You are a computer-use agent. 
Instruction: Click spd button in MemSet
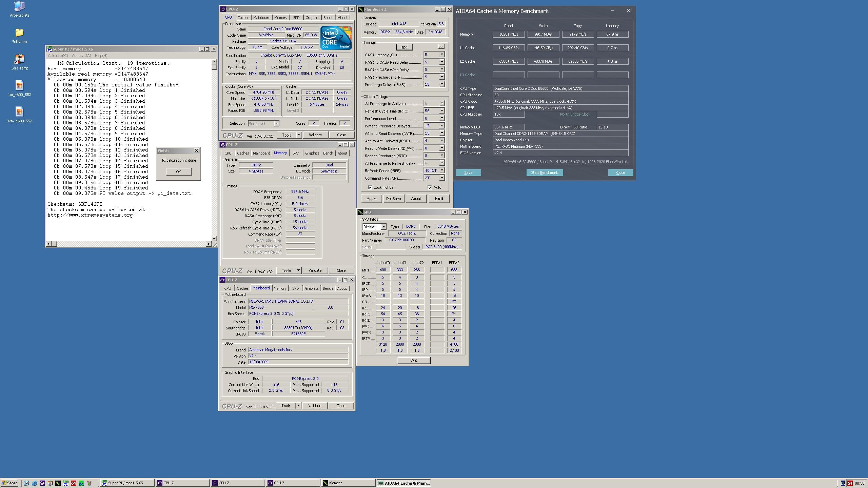[x=404, y=47]
